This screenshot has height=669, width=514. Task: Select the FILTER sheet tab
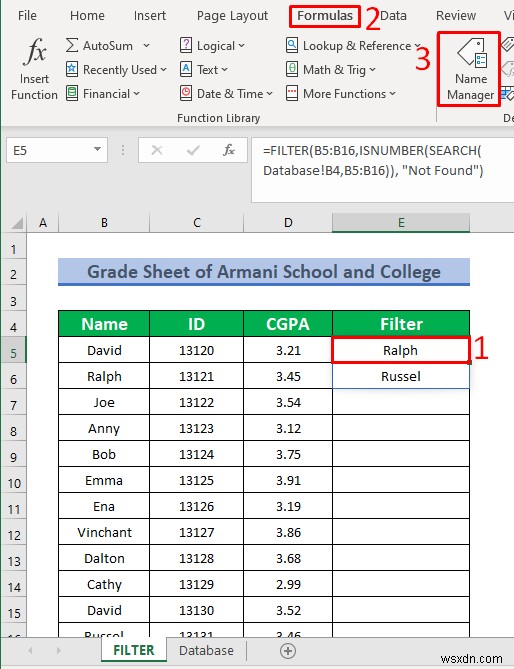[134, 650]
